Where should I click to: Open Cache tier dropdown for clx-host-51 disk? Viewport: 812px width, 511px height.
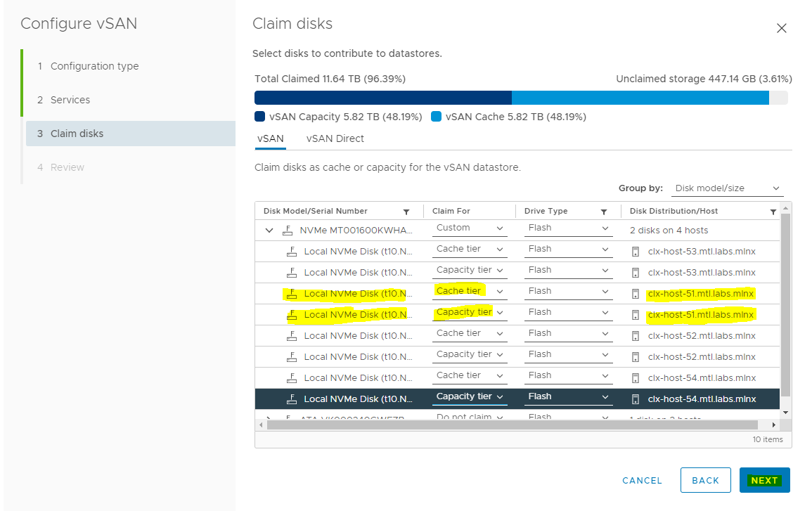pos(470,292)
